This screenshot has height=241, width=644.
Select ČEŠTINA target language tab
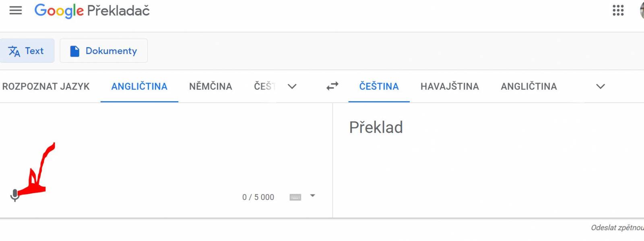[x=379, y=86]
